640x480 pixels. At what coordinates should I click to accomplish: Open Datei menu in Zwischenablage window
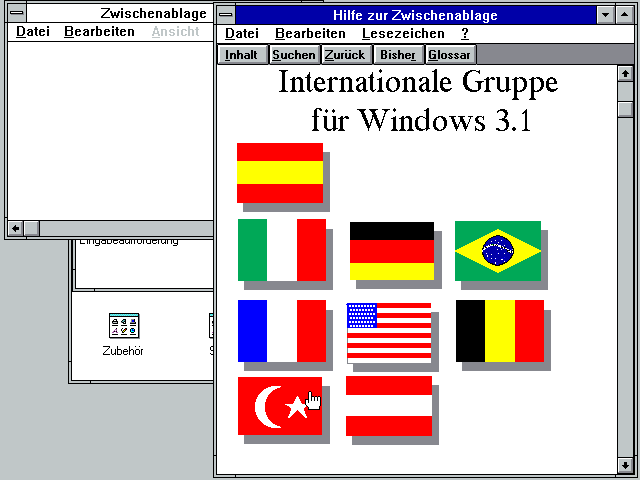coord(33,31)
